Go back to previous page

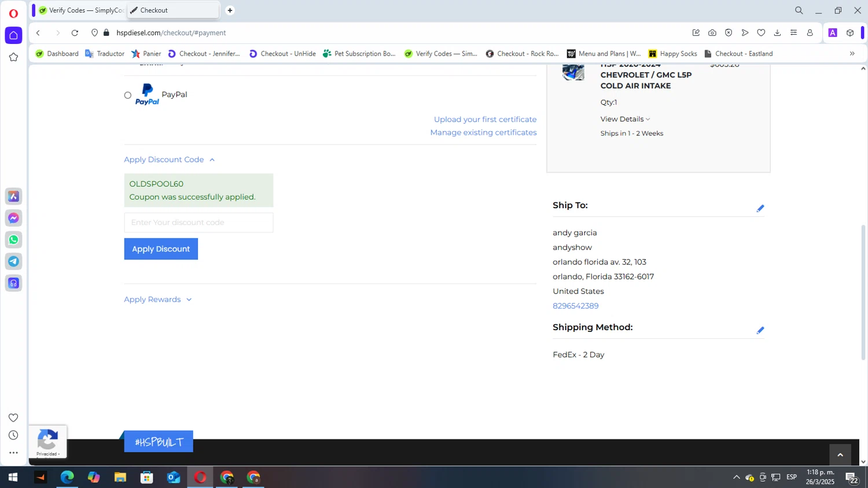click(x=38, y=33)
